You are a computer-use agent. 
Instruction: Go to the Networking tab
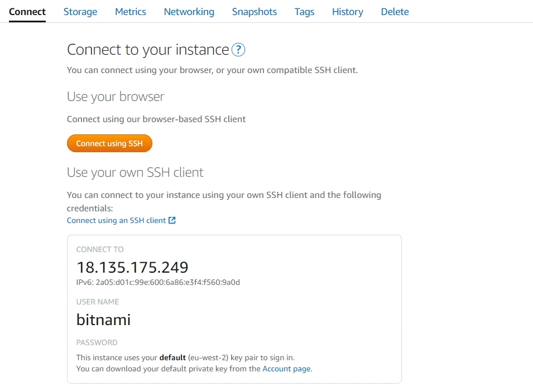189,12
